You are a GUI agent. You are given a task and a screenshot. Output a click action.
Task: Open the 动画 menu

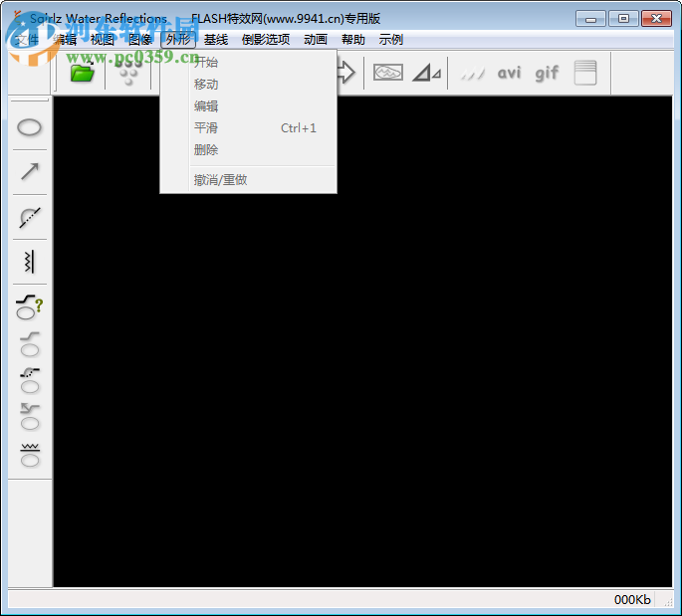tap(316, 40)
